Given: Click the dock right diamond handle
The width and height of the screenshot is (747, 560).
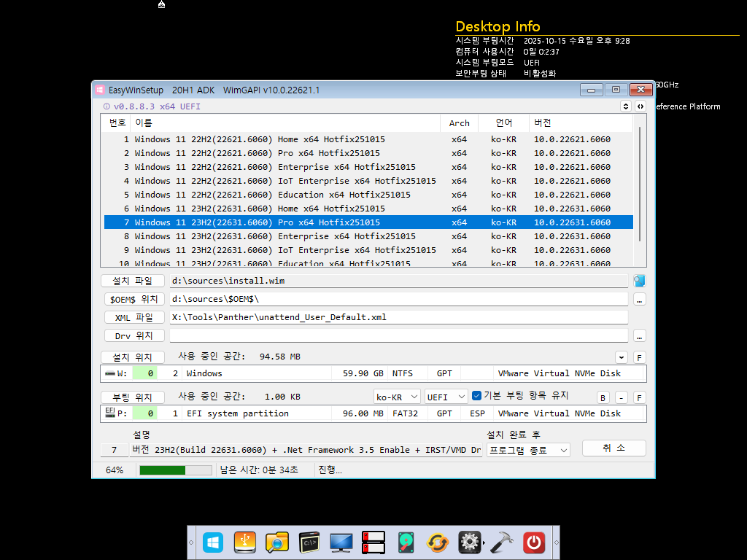Looking at the screenshot, I should coord(556,542).
